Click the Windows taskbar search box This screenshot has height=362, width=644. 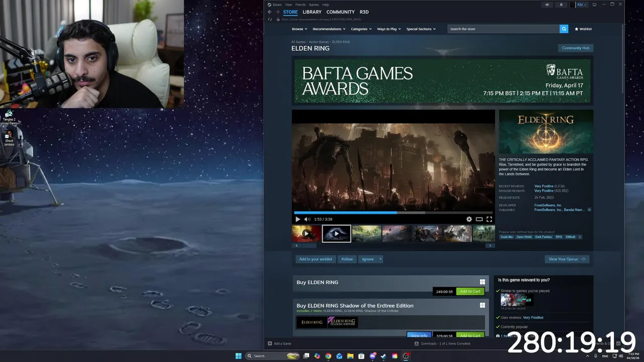coord(272,356)
